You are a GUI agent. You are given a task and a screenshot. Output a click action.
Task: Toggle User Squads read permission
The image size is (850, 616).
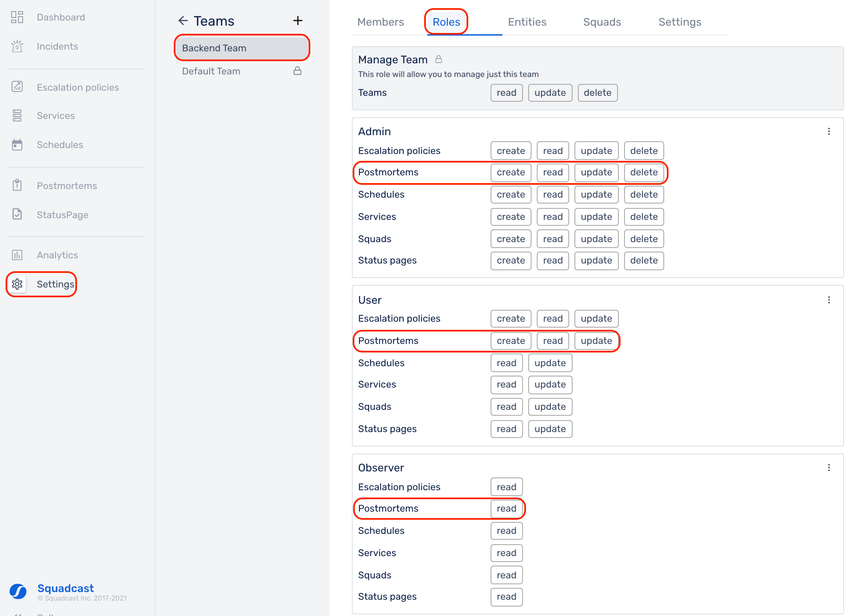coord(507,407)
